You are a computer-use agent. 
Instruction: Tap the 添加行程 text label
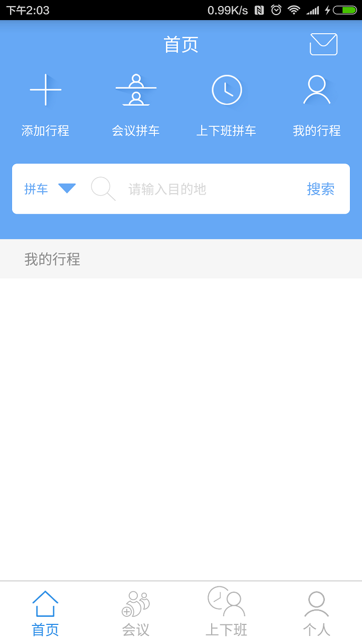click(x=45, y=131)
